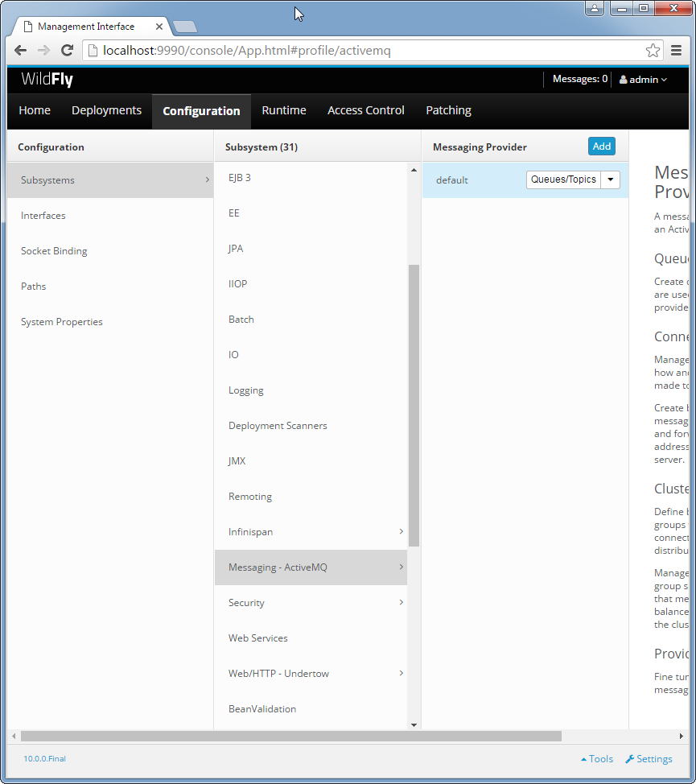Open Settings from the footer
696x784 pixels.
pos(649,759)
